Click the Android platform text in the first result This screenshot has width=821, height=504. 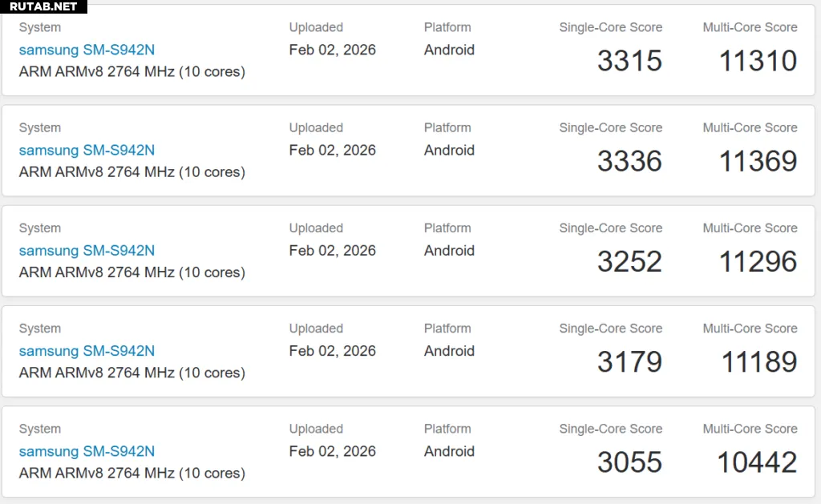(x=449, y=50)
